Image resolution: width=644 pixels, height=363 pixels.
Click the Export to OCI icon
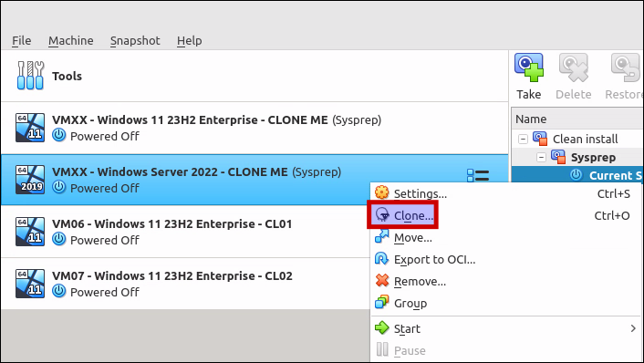(x=382, y=258)
